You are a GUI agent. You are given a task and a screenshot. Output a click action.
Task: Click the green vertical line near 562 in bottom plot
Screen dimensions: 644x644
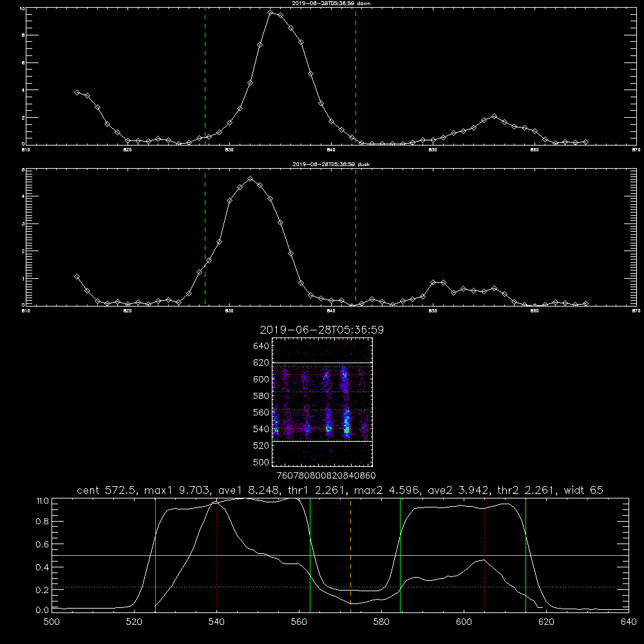[x=310, y=554]
